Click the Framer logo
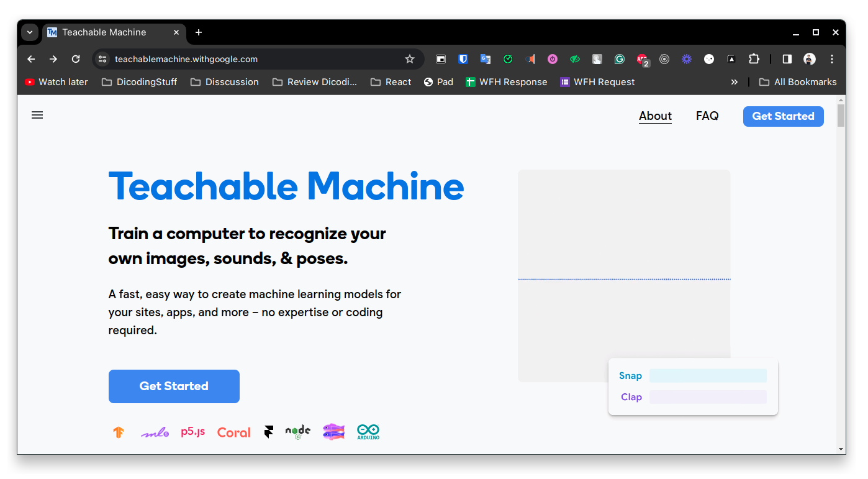 (268, 432)
